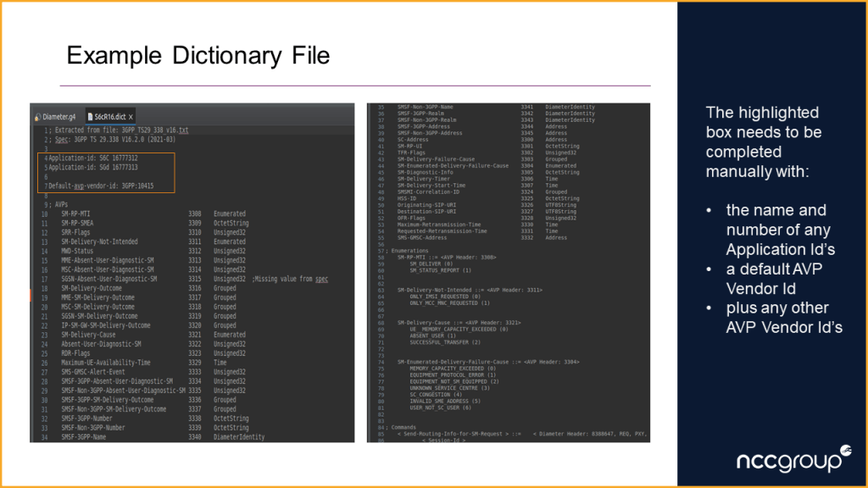Click the SM-RP-MTI AVP entry
868x488 pixels.
[x=80, y=213]
